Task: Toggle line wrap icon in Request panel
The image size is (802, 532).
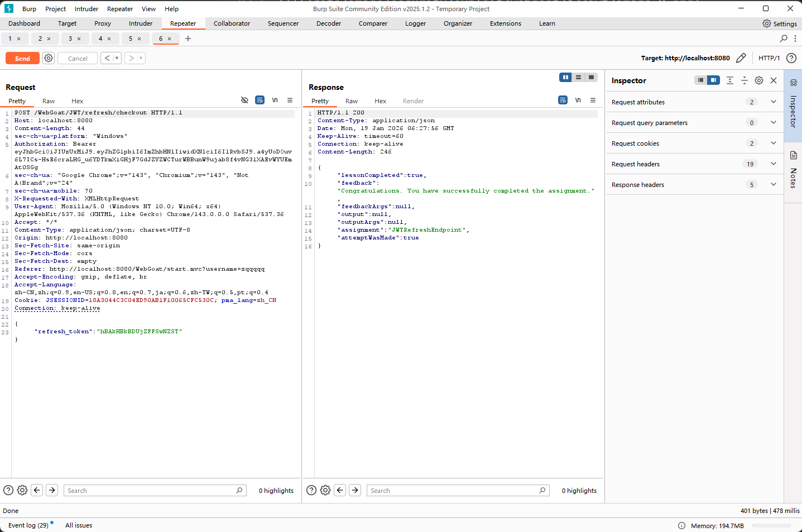Action: [x=260, y=100]
